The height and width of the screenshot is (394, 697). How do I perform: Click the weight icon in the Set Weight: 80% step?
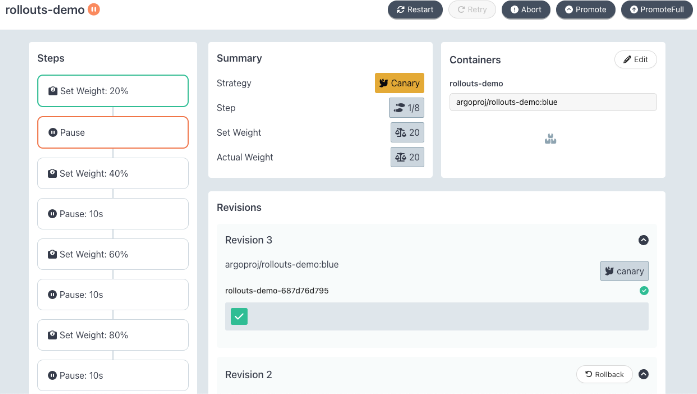[x=52, y=335]
